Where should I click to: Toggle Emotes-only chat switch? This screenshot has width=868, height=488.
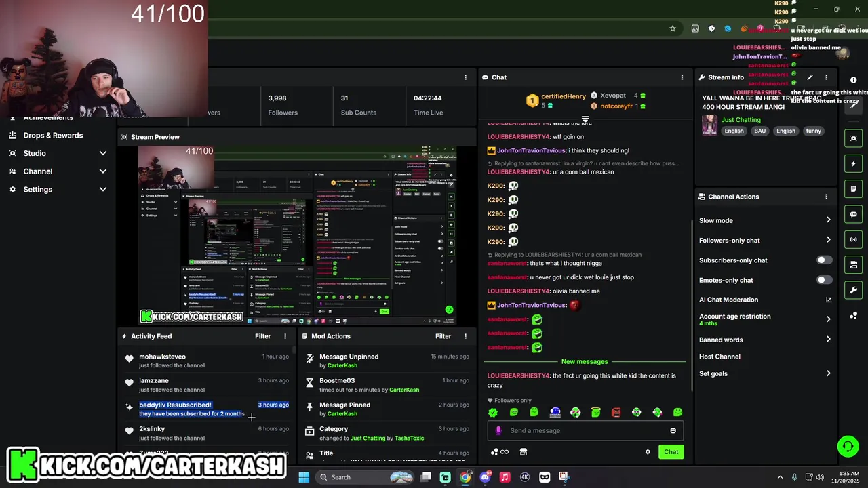click(x=824, y=280)
